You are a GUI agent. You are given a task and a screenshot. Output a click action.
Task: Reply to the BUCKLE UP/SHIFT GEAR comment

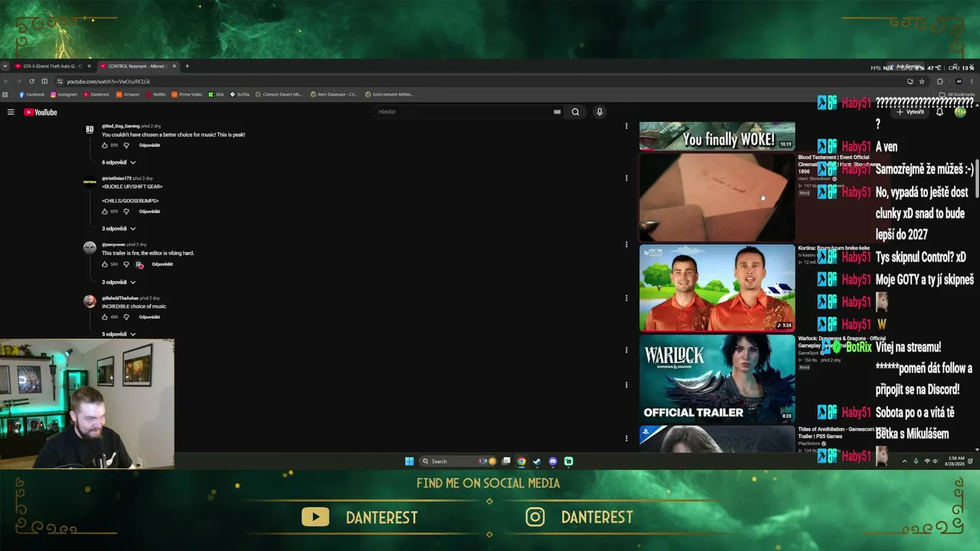(x=149, y=211)
